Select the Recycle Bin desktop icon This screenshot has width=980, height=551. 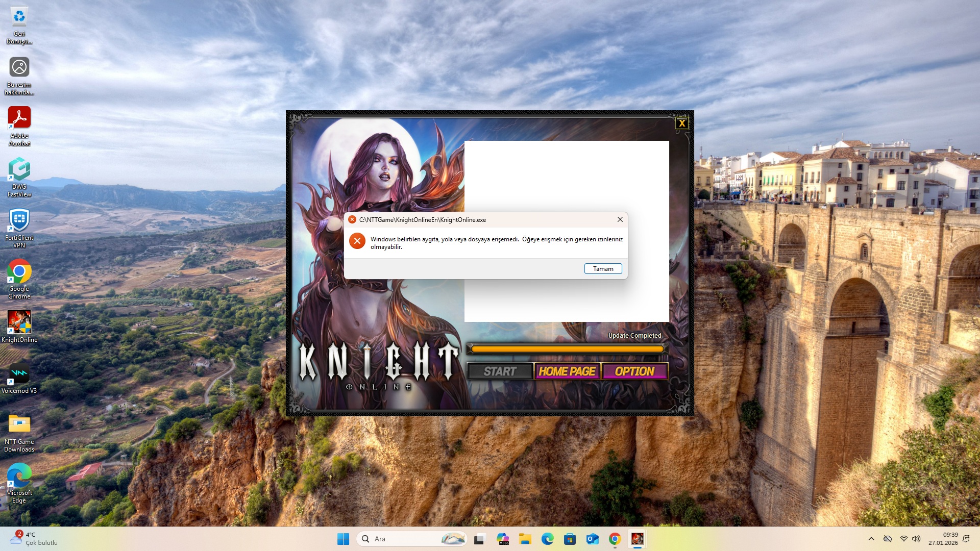click(19, 26)
